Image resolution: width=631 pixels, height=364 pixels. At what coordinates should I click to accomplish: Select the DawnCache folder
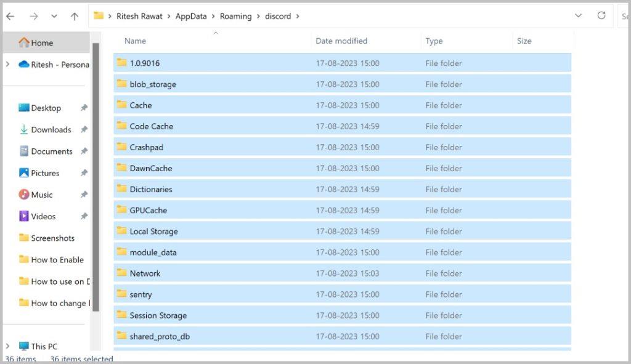tap(342, 168)
